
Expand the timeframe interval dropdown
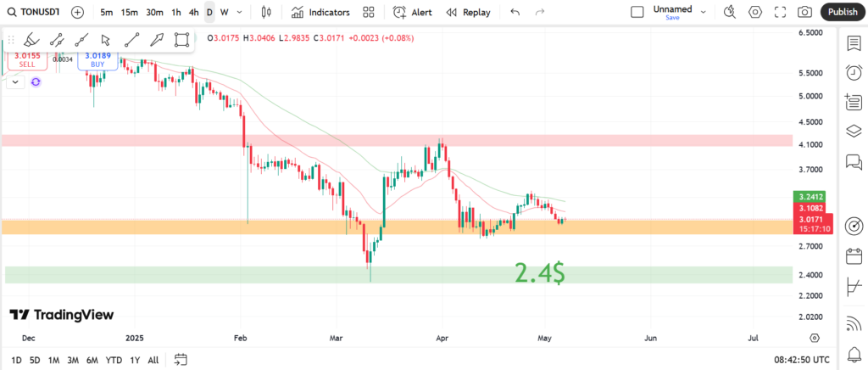[240, 12]
